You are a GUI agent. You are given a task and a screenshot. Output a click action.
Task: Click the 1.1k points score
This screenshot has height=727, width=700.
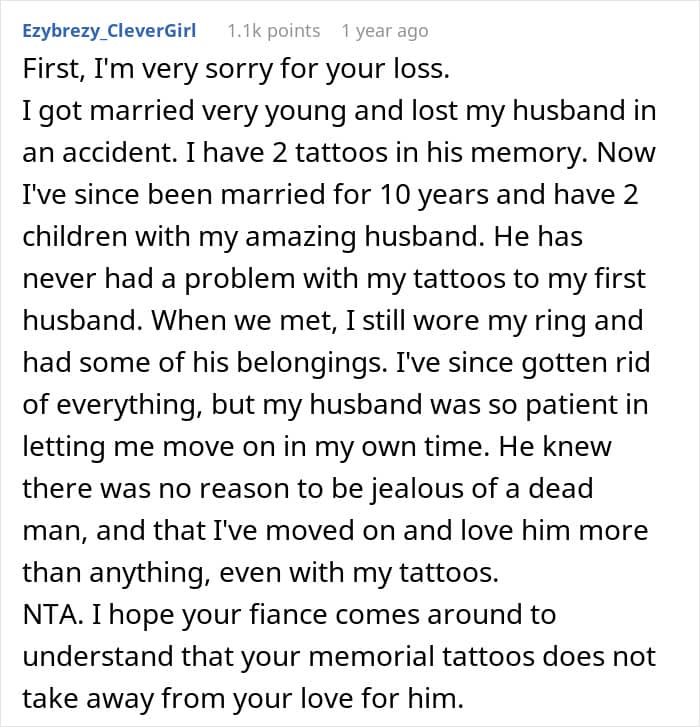[274, 31]
